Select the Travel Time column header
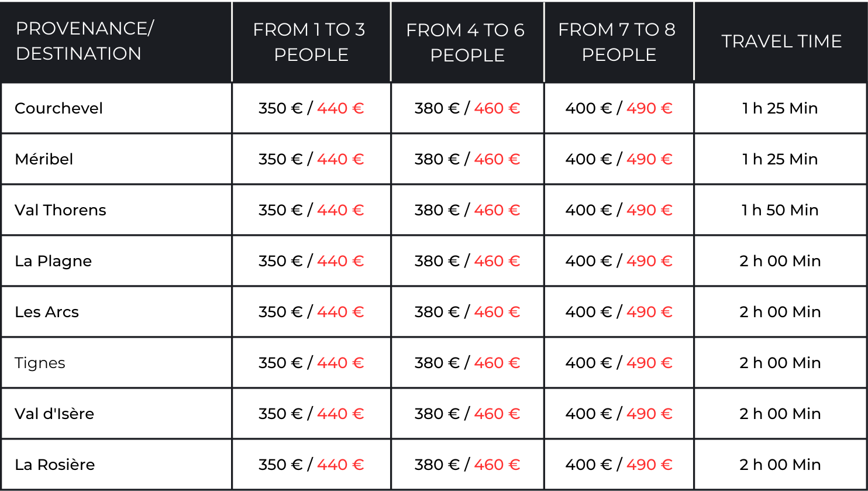Viewport: 868px width, 491px height. 781,41
